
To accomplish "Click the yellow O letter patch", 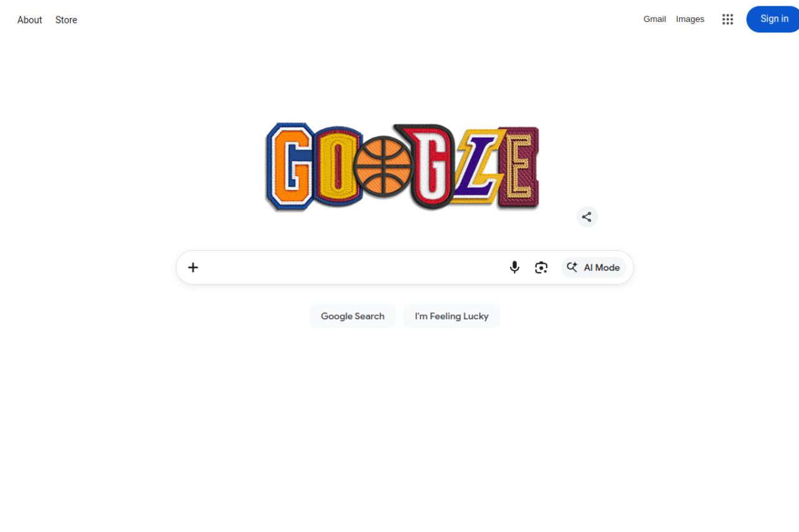I will click(x=337, y=166).
